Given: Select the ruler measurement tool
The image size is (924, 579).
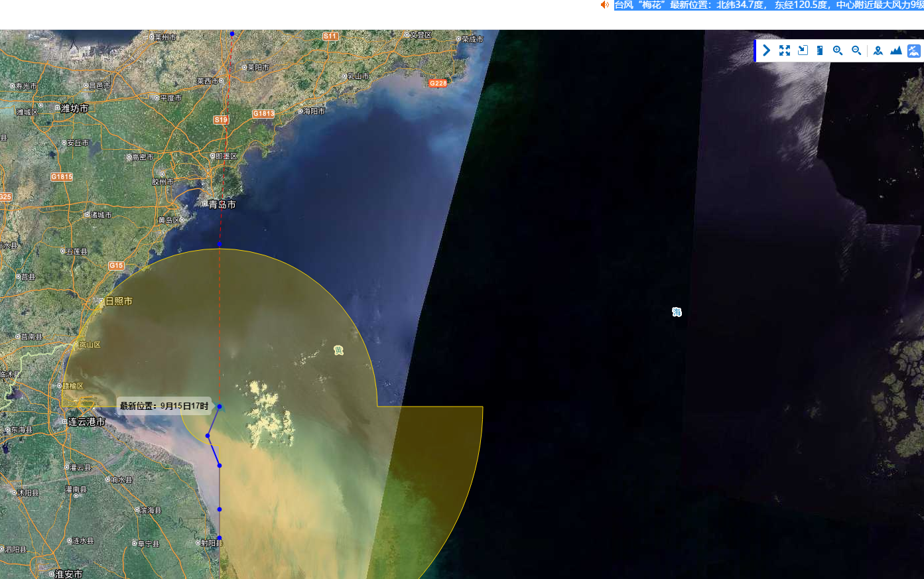Looking at the screenshot, I should 820,50.
